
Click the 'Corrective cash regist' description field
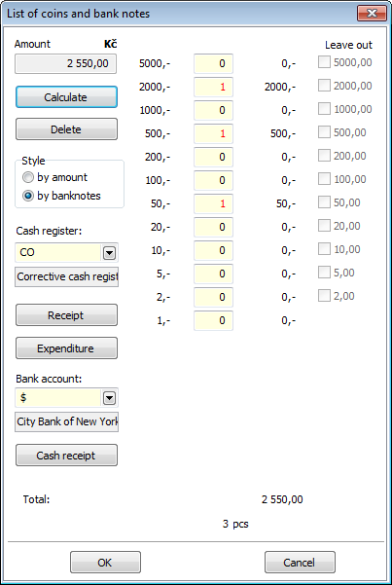66,276
